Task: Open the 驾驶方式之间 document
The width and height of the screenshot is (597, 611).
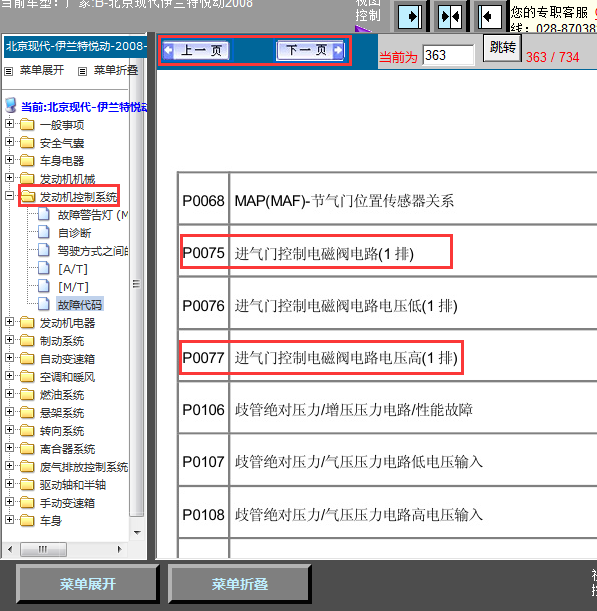Action: [x=93, y=251]
